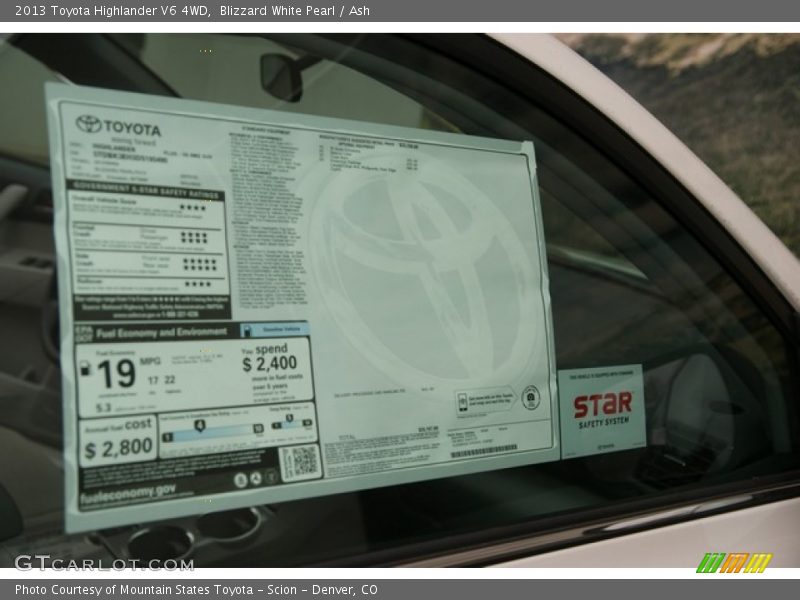Click the '2013 Toyota Highlander V6 4WD' title
The height and width of the screenshot is (600, 800).
coord(112,11)
